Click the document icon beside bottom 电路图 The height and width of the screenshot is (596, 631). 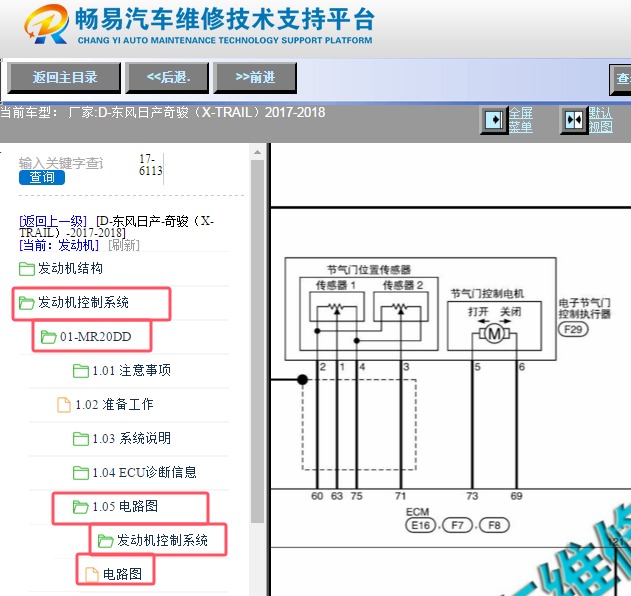[91, 575]
